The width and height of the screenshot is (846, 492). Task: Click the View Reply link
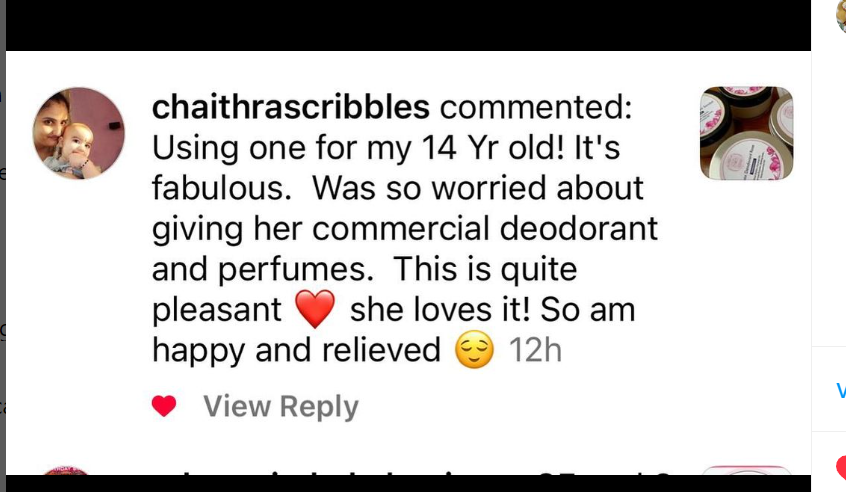pyautogui.click(x=281, y=407)
